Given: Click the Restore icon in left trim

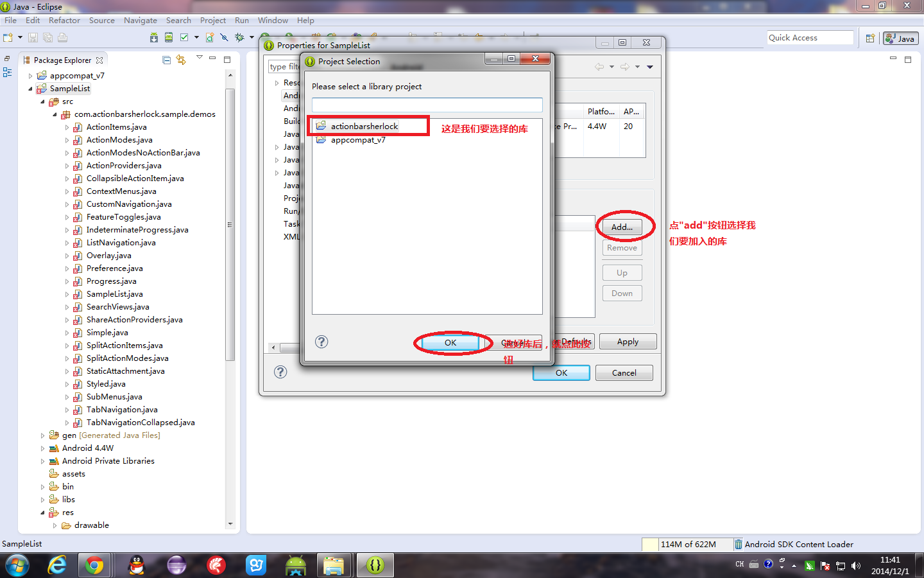Looking at the screenshot, I should 7,58.
